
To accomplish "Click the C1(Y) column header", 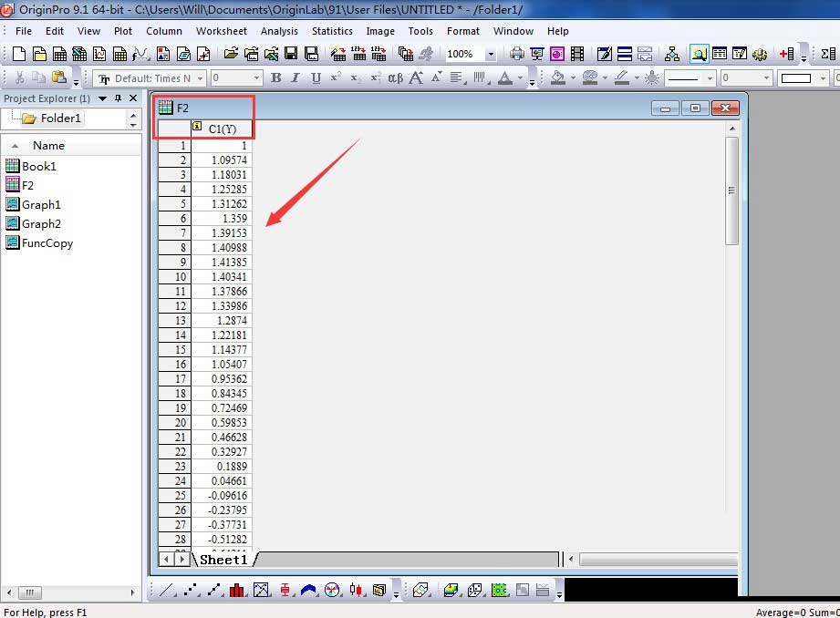I will tap(222, 129).
